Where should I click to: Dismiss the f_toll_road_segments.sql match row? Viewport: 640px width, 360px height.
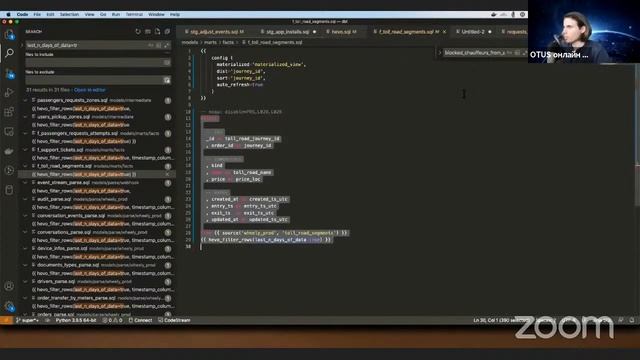click(167, 174)
